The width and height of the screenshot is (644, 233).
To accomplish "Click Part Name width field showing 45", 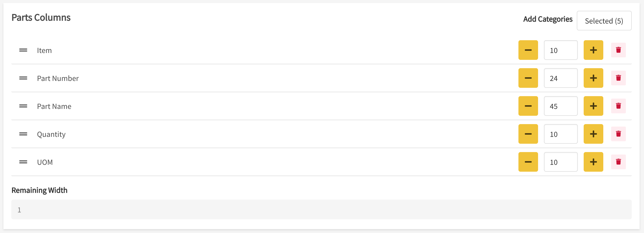I will (x=561, y=106).
